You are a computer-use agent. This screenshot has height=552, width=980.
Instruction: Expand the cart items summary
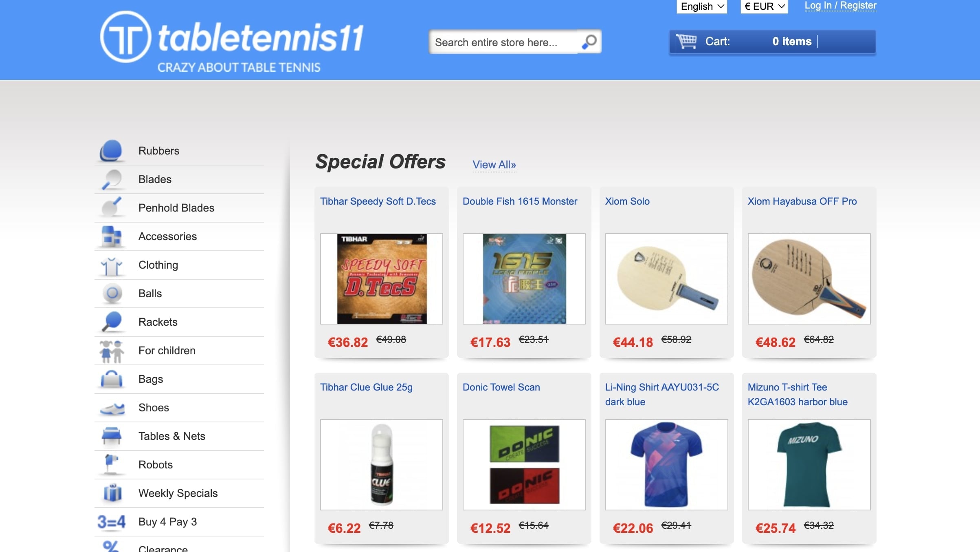792,42
